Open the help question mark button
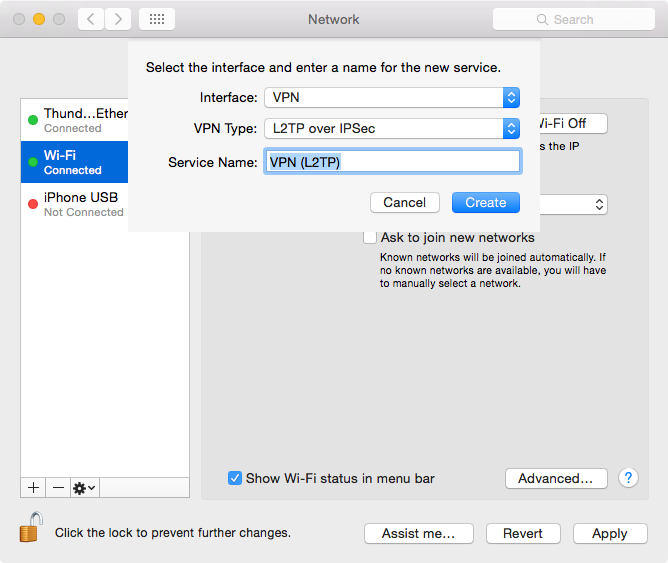668x563 pixels. (x=628, y=478)
